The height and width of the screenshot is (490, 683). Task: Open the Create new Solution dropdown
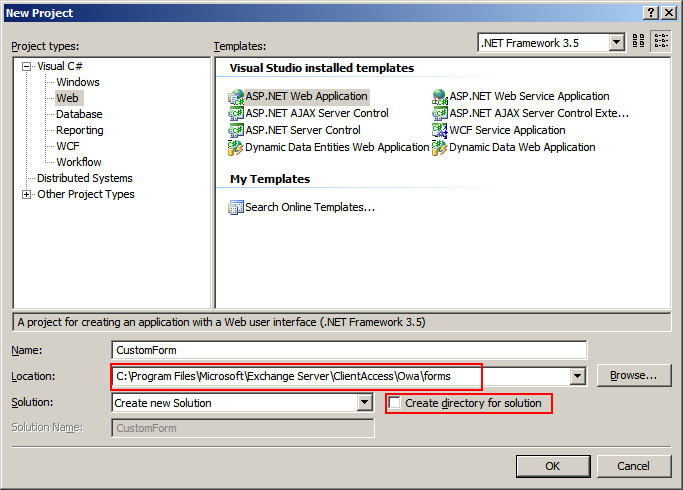365,402
